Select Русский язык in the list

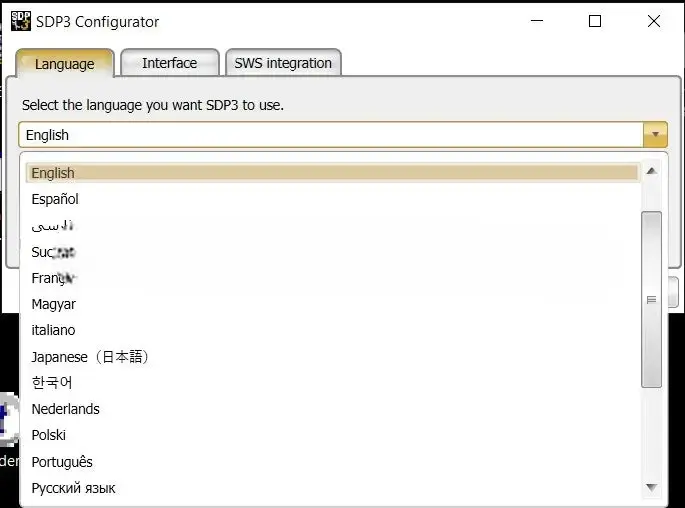coord(332,488)
